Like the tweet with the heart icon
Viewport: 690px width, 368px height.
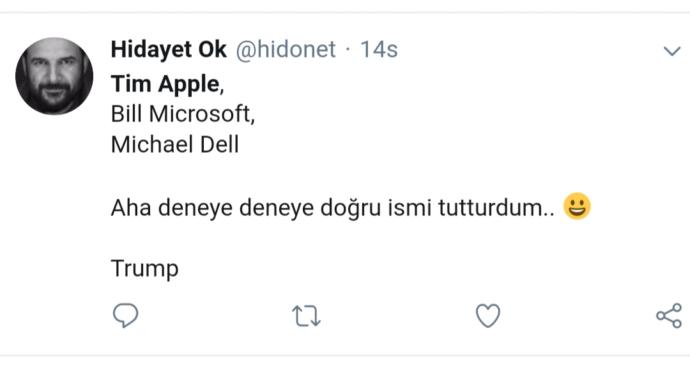tap(488, 316)
